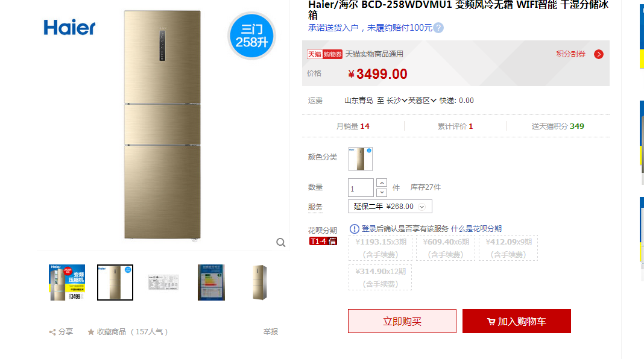This screenshot has height=359, width=644.
Task: Click the 立即购买 button
Action: tap(402, 321)
